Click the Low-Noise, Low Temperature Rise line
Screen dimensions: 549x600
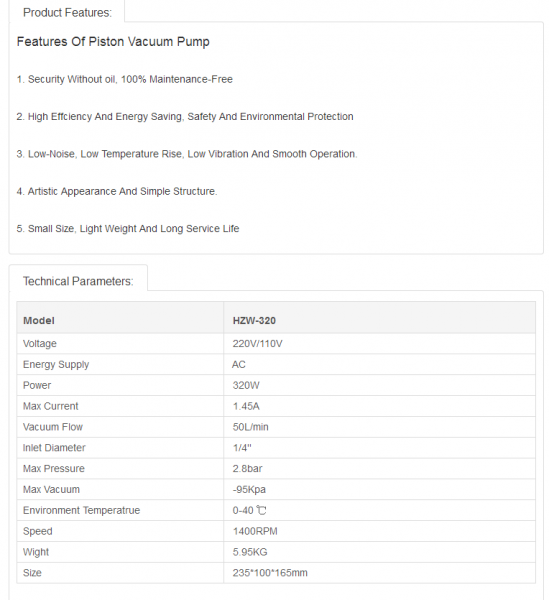(187, 154)
